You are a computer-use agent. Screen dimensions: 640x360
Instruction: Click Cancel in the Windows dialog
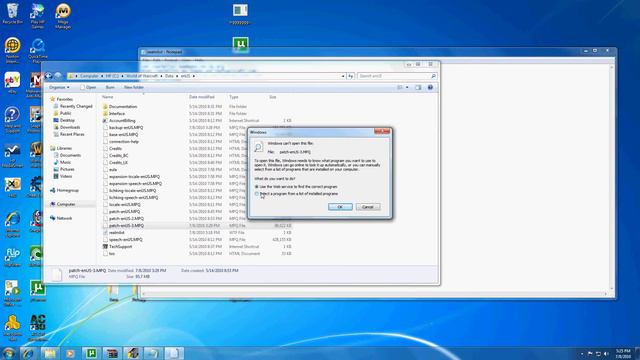point(368,207)
